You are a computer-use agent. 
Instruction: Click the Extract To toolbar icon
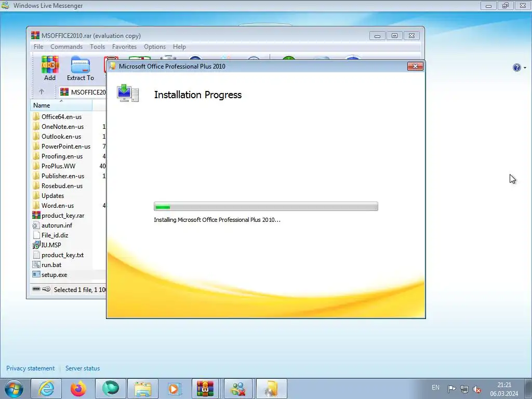(x=81, y=68)
